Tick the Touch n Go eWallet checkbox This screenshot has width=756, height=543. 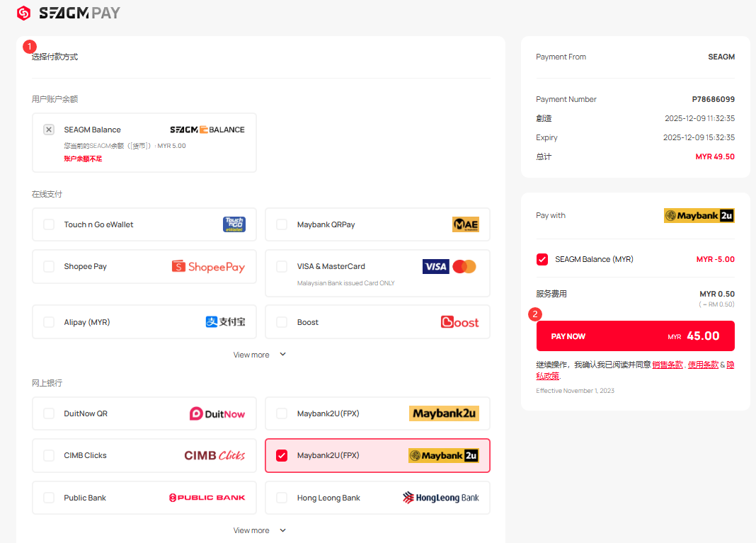[x=49, y=224]
